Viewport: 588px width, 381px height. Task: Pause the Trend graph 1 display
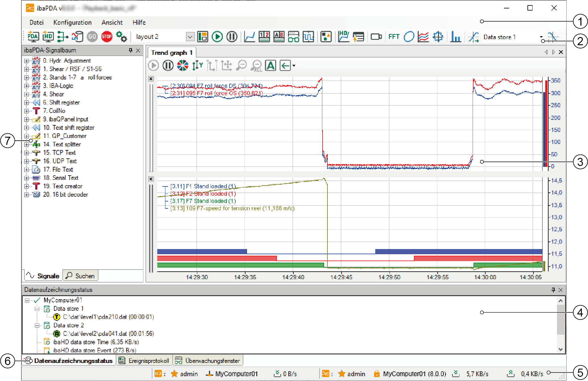pyautogui.click(x=168, y=65)
